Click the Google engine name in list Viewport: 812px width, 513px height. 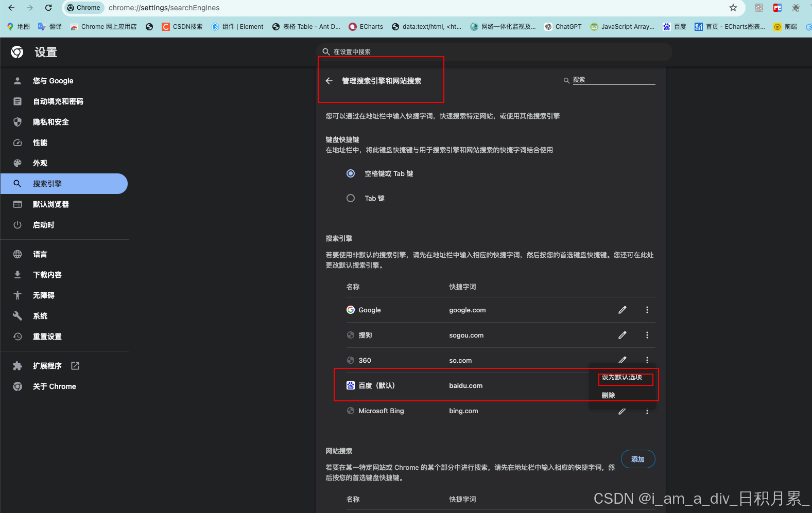(x=370, y=310)
